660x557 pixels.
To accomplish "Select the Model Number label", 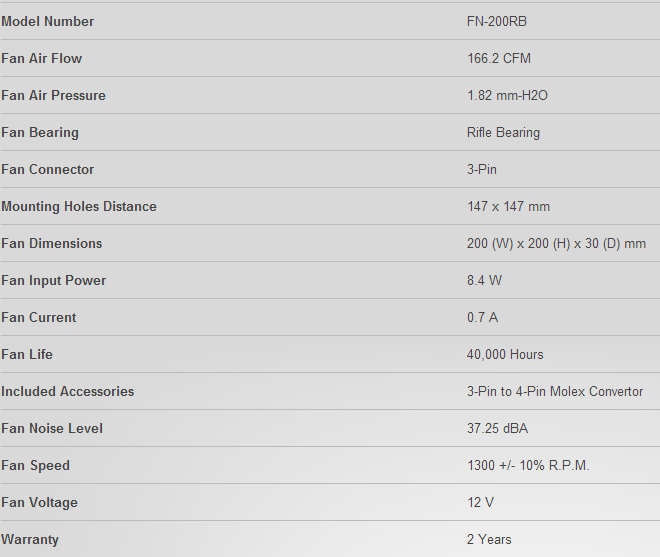I will [x=48, y=21].
